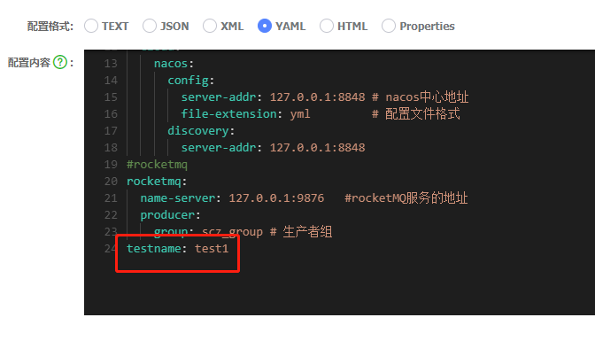
Task: Select the JSON format radio button
Action: pos(150,27)
